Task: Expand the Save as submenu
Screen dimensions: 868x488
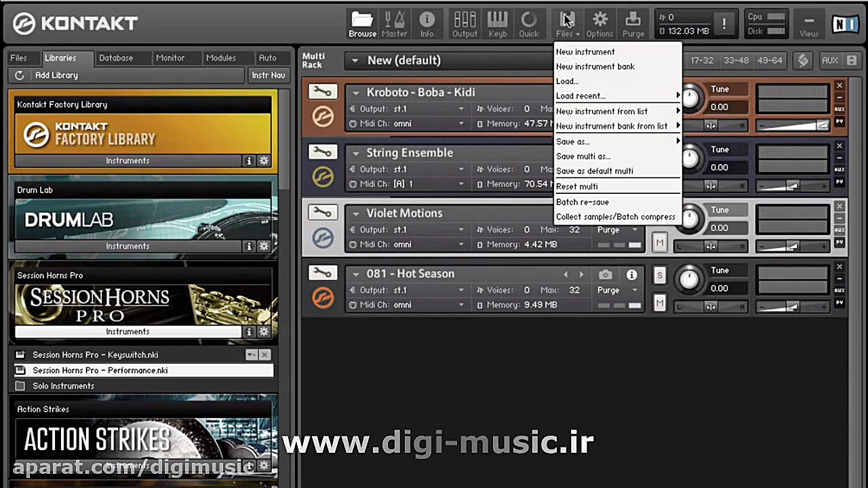Action: 617,142
